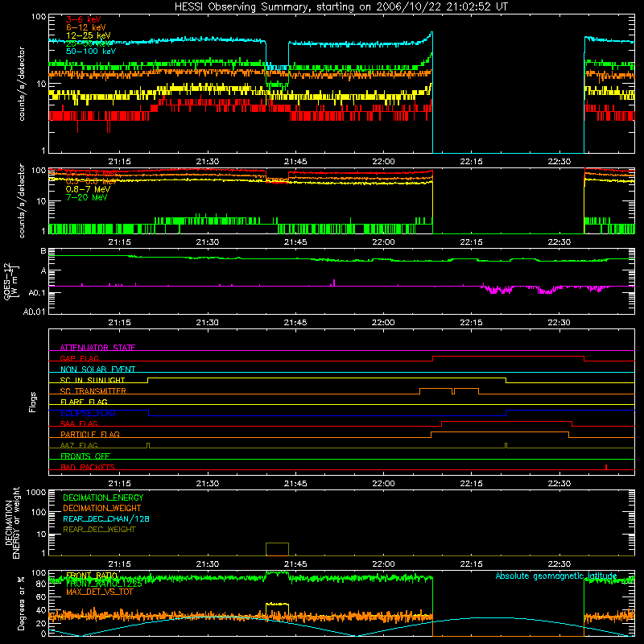This screenshot has width=644, height=644.
Task: Click the NON_SOLAR_EVENT flag label
Action: click(x=97, y=369)
